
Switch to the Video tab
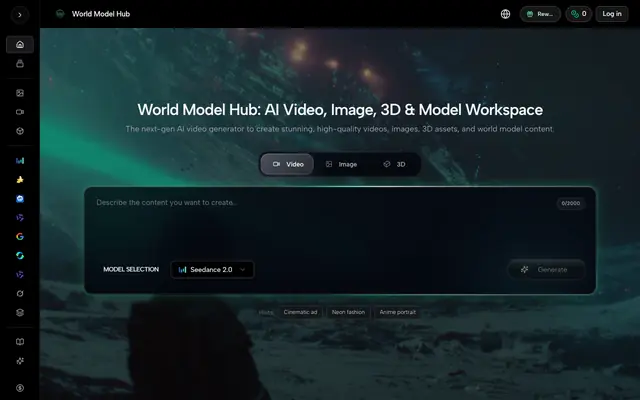[287, 164]
